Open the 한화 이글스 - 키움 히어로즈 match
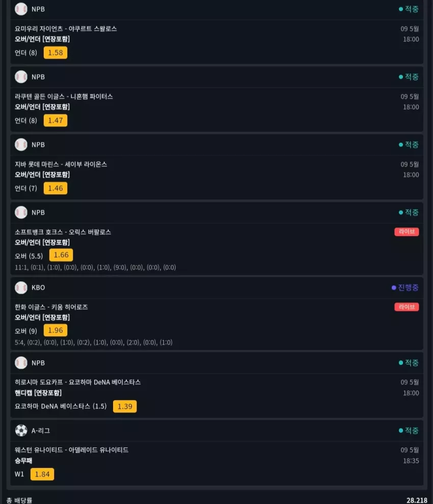This screenshot has width=433, height=504. 51,307
